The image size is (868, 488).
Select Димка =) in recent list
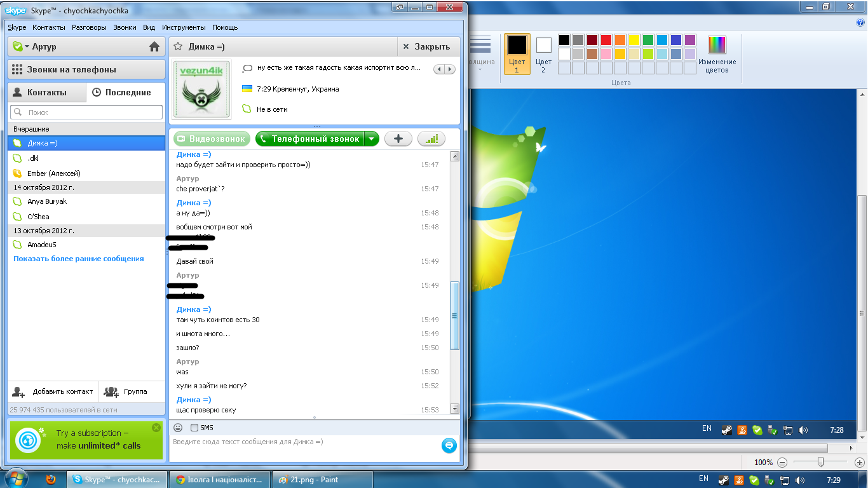coord(86,143)
